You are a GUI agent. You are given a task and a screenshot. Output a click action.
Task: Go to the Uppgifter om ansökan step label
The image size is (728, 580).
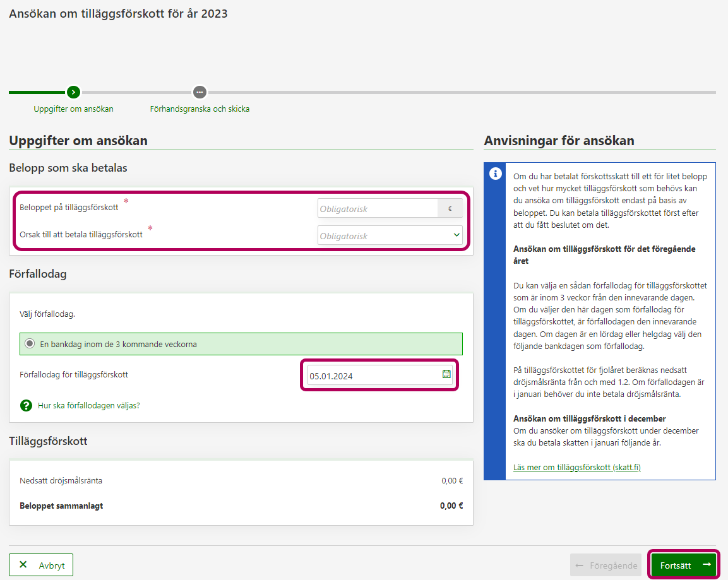73,109
